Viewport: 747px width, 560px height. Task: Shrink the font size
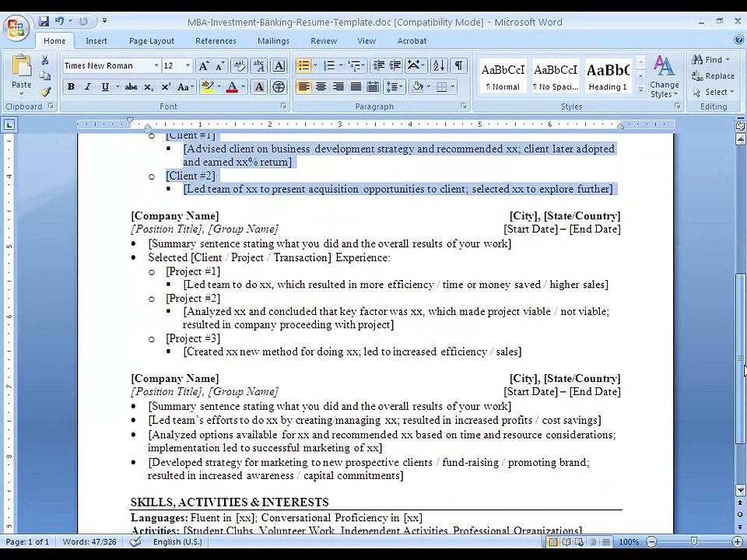coord(219,65)
